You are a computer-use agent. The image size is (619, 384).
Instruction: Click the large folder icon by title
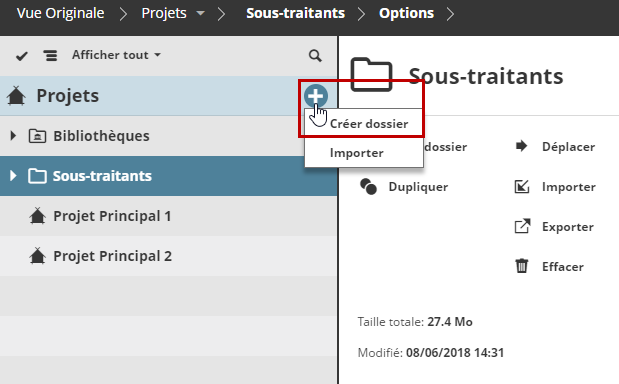tap(371, 75)
